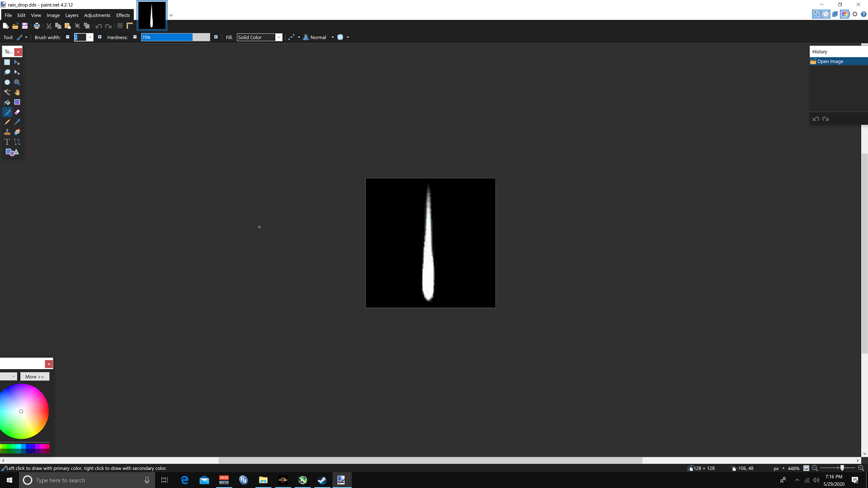This screenshot has height=488, width=868.
Task: Select the Clone Stamp tool
Action: (x=7, y=132)
